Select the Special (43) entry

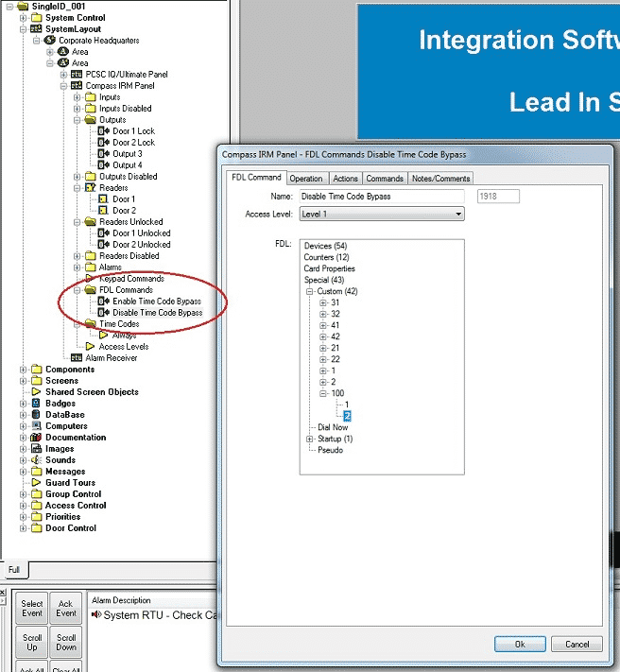[324, 280]
